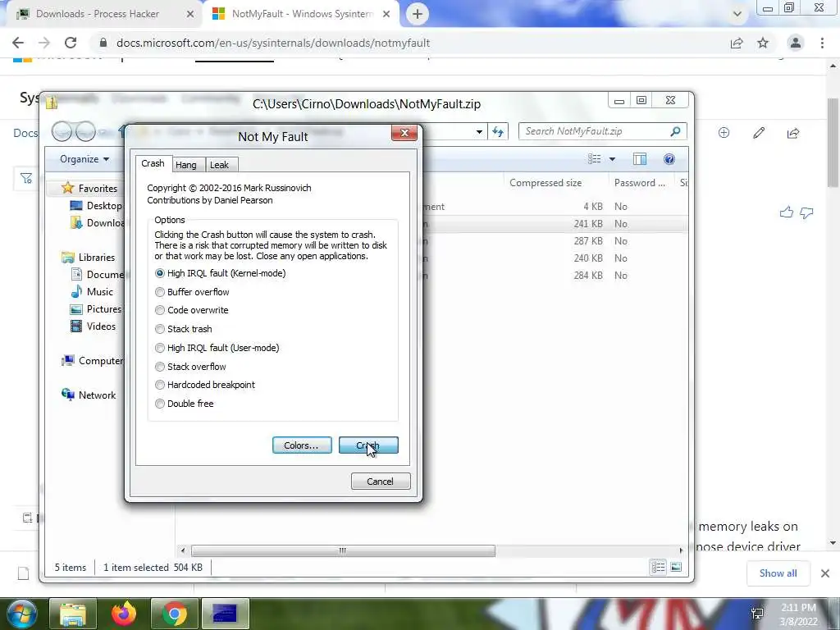Close the Not My Fault dialog
Image resolution: width=840 pixels, height=630 pixels.
[404, 133]
